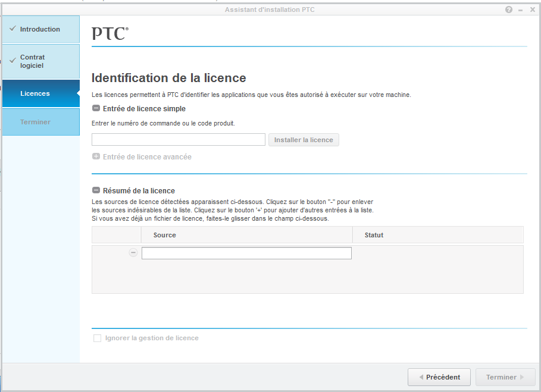The image size is (541, 392).
Task: Check 'Ignorer la gestion de licence'
Action: click(97, 338)
